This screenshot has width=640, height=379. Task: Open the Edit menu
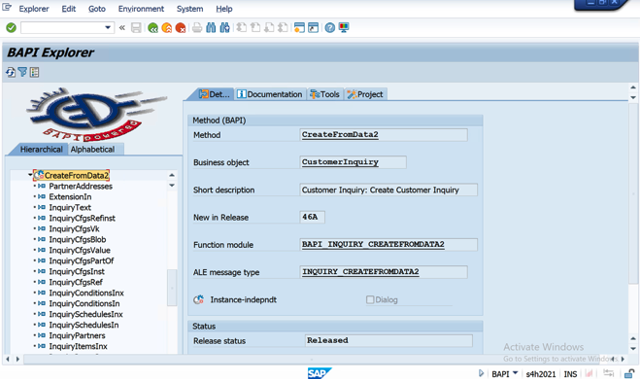click(x=69, y=9)
